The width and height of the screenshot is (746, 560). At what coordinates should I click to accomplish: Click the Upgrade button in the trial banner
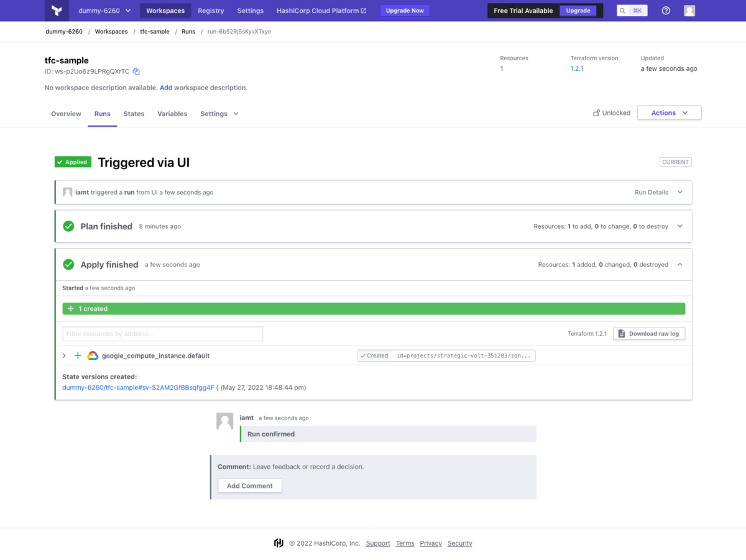(x=578, y=11)
